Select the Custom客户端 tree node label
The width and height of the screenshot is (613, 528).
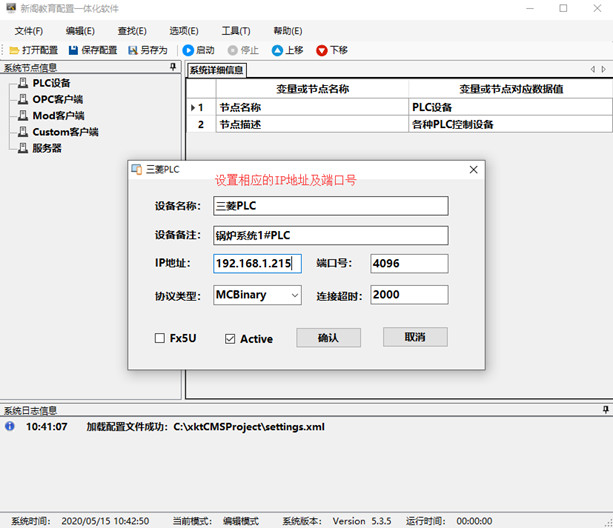click(65, 132)
